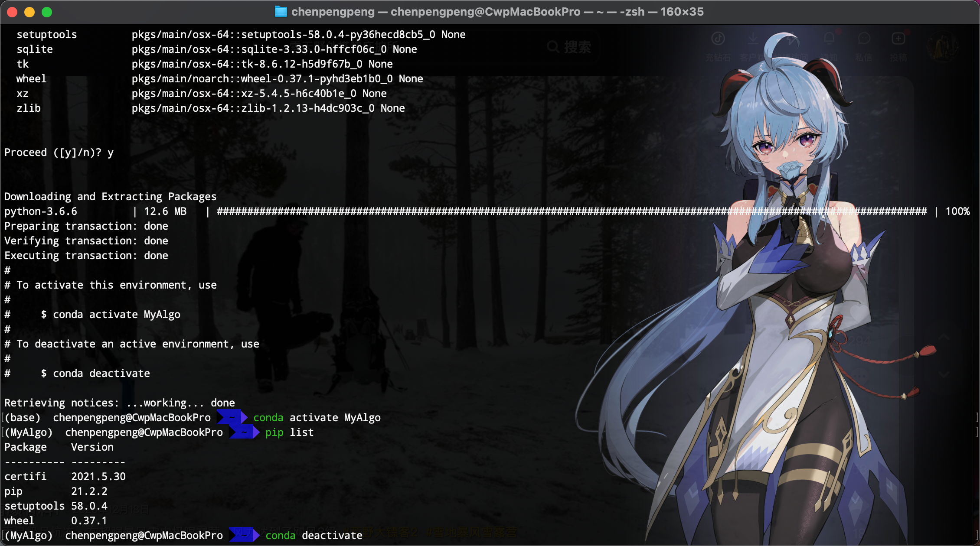Click the '21.2.2' pip version value
The width and height of the screenshot is (980, 546).
[89, 491]
